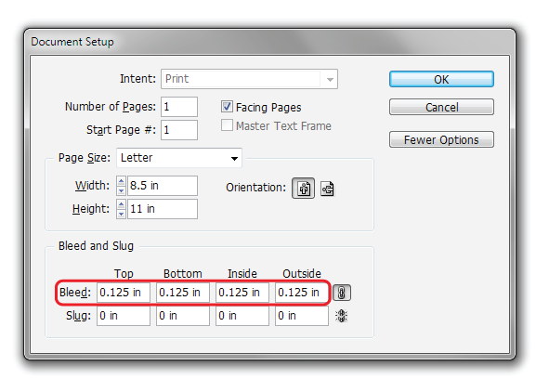Increase Width using the up stepper arrow
The image size is (536, 392).
click(121, 181)
